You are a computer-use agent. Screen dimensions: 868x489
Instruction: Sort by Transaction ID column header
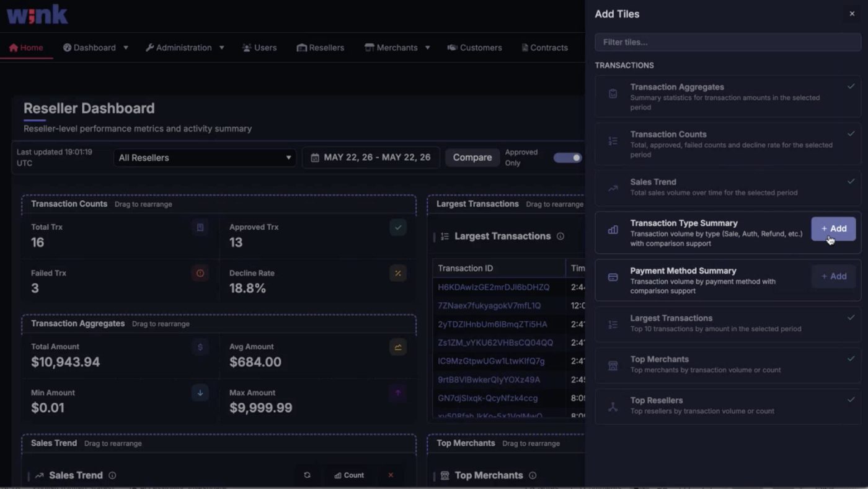click(x=465, y=268)
